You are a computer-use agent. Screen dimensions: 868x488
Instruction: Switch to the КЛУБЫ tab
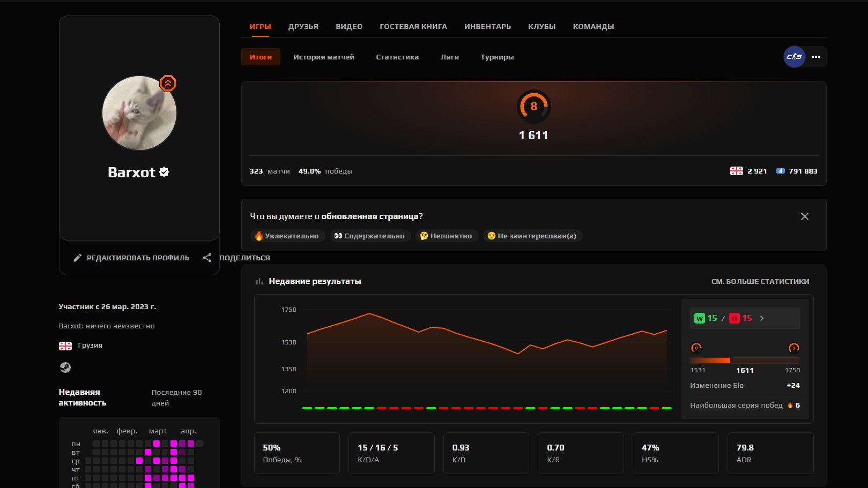pyautogui.click(x=541, y=26)
